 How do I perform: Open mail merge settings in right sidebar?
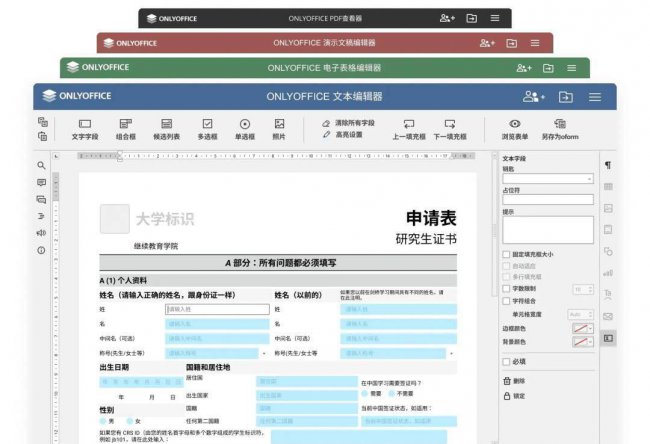[x=608, y=316]
